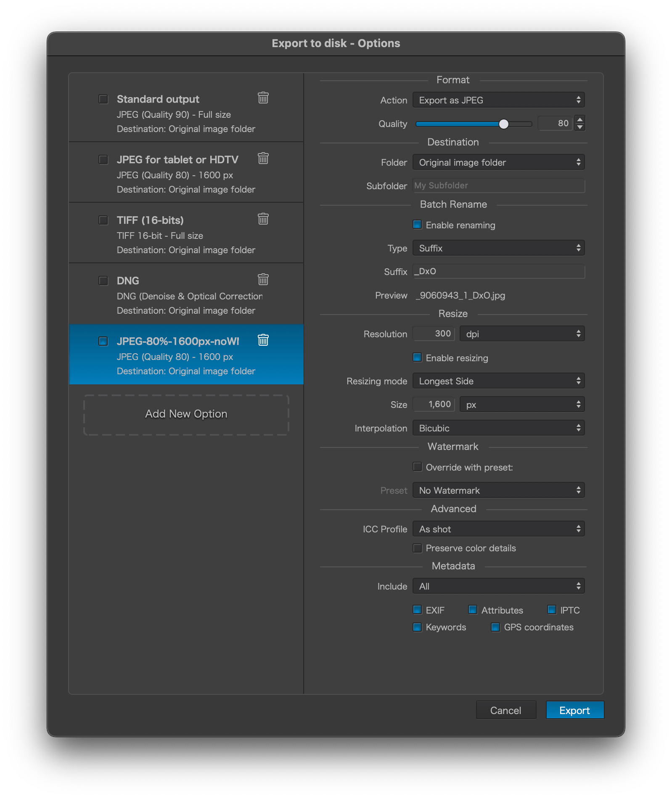Image resolution: width=672 pixels, height=799 pixels.
Task: Delete the JPEG for tablet or HDTV option
Action: [x=263, y=159]
